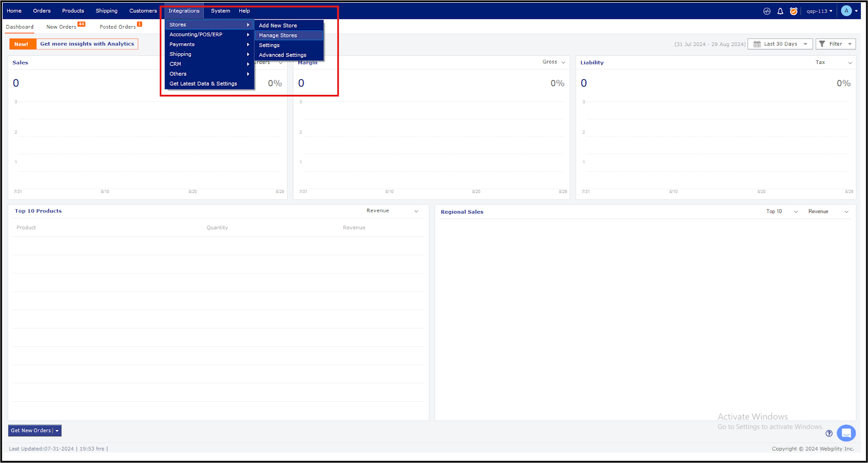Switch to the New Orders tab
The height and width of the screenshot is (463, 868).
click(x=61, y=27)
